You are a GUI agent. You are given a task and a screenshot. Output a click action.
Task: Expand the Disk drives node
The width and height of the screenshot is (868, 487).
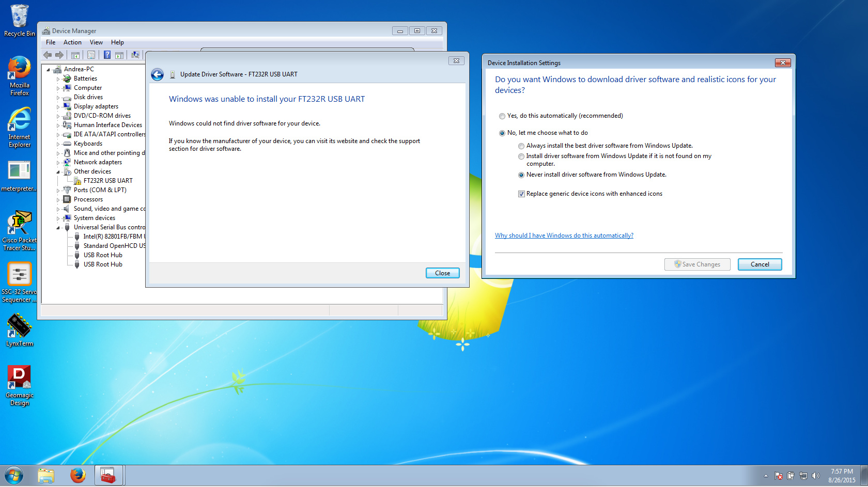coord(58,98)
